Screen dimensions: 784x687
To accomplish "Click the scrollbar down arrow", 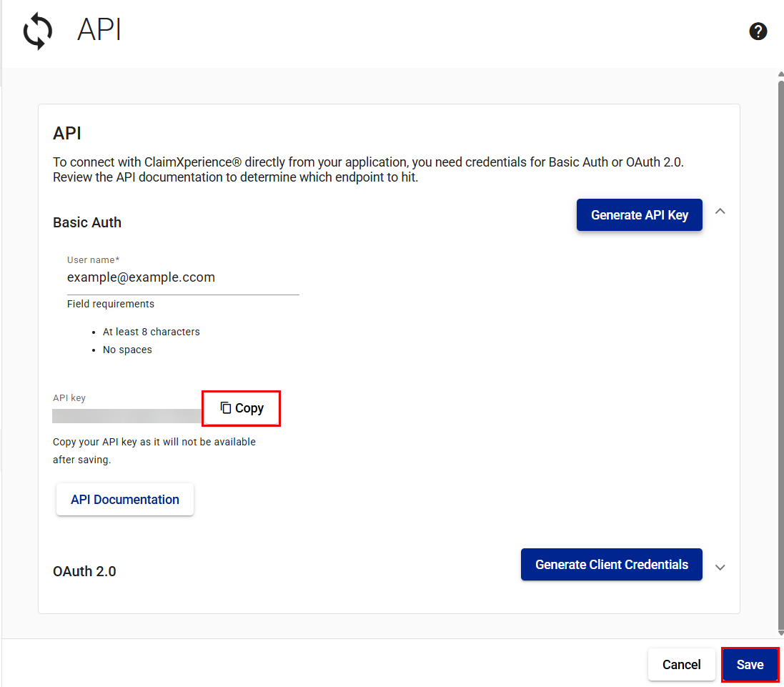I will [x=780, y=633].
